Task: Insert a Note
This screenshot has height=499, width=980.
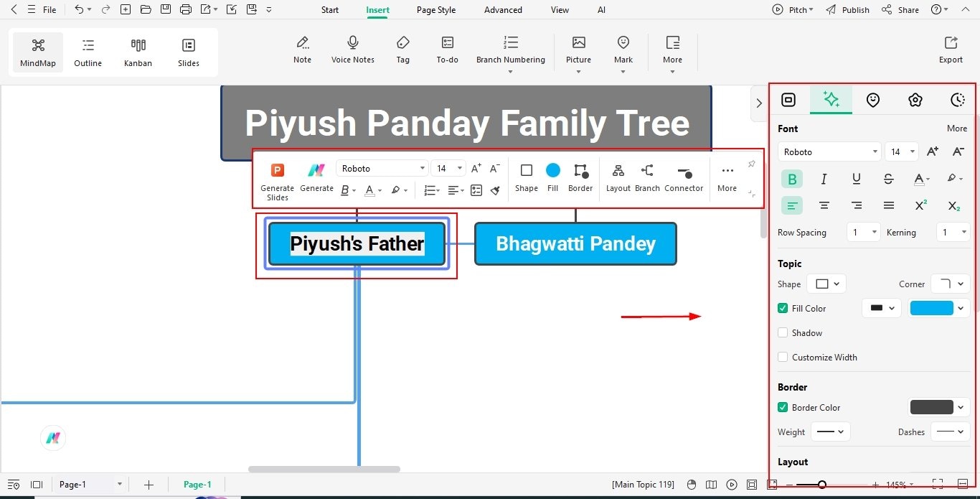Action: pyautogui.click(x=303, y=50)
